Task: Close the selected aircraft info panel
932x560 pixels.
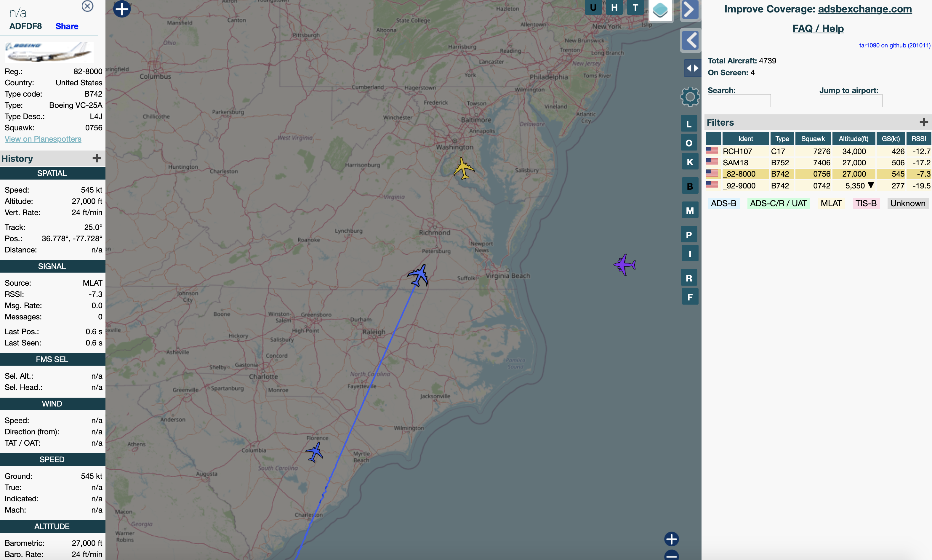Action: click(x=87, y=6)
